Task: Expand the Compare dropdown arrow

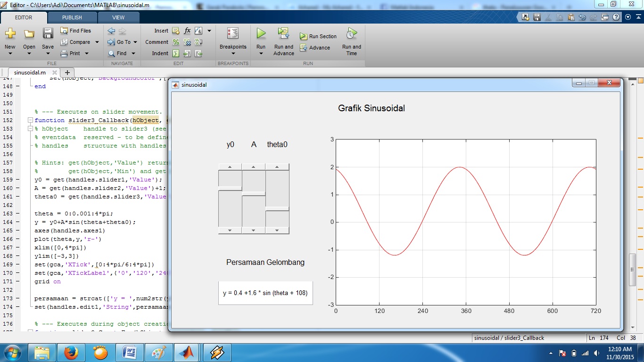Action: pos(97,42)
